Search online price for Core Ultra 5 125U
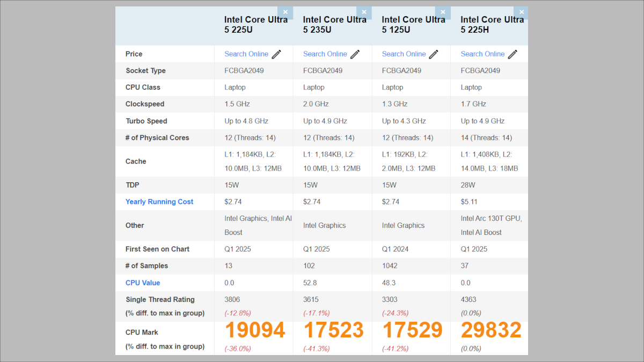 pos(404,54)
